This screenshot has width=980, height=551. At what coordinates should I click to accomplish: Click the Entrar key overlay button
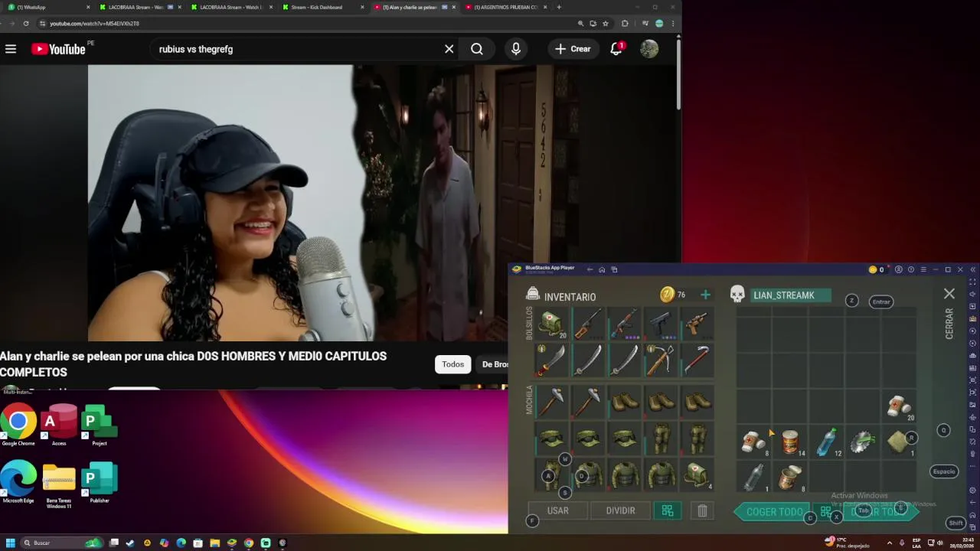tap(881, 302)
